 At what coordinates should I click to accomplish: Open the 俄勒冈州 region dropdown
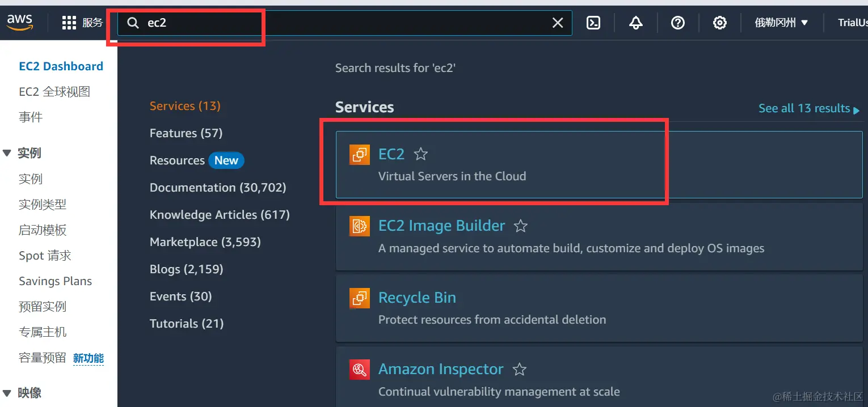point(781,23)
